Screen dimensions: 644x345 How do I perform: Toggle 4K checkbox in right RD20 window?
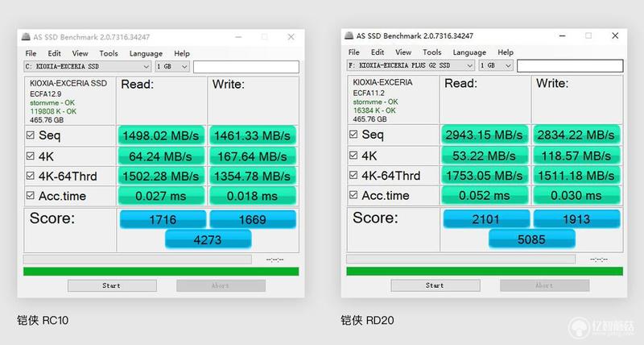tap(353, 155)
